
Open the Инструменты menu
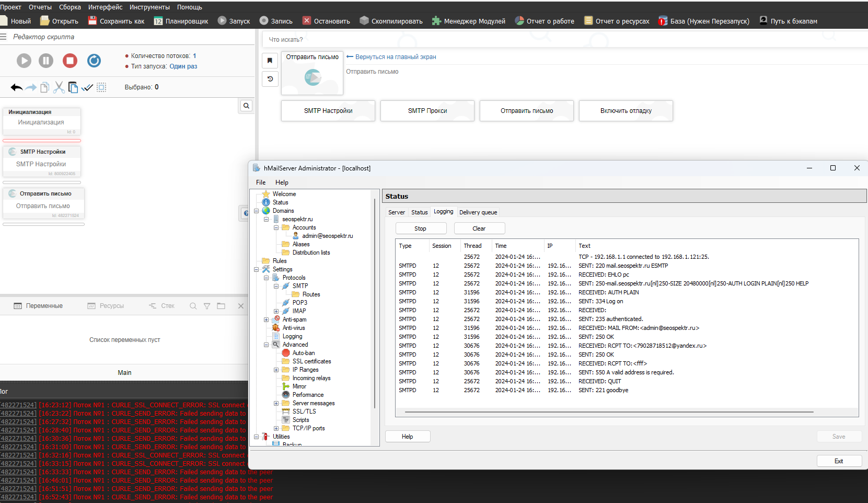tap(149, 7)
